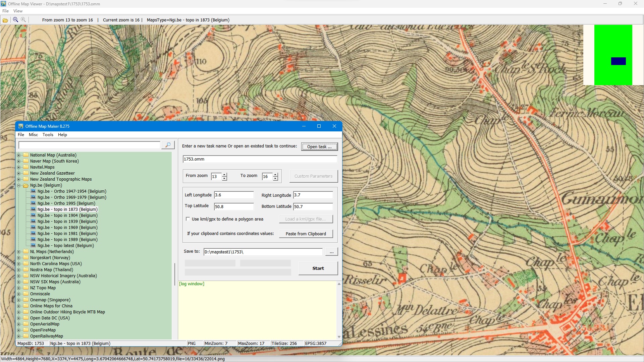Open the File menu in Offline Map Viewer
Viewport: 644px width, 362px height.
[x=5, y=11]
